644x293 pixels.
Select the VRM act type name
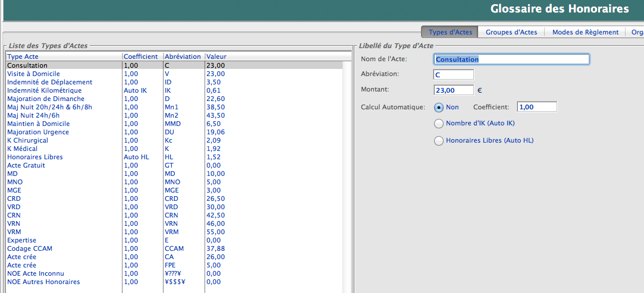(14, 232)
